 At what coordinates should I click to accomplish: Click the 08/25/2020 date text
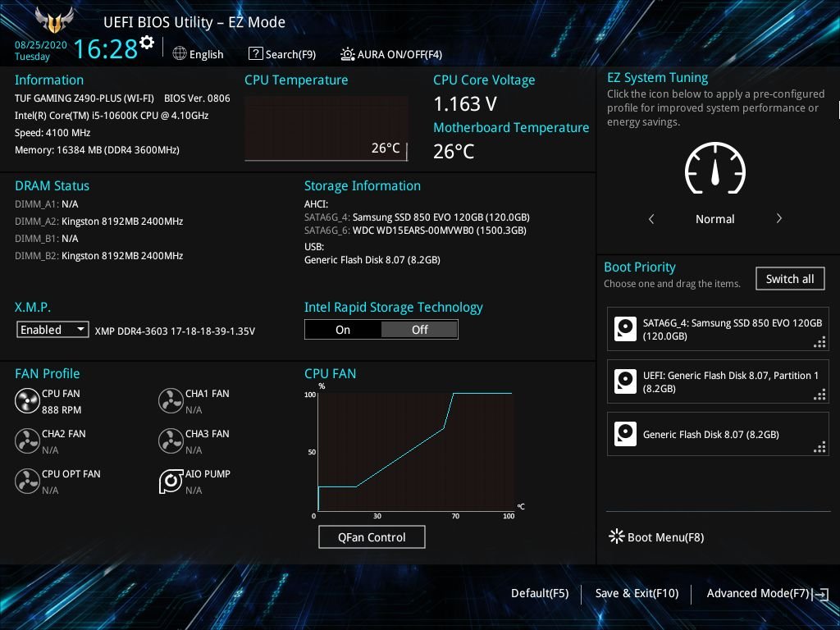(41, 45)
